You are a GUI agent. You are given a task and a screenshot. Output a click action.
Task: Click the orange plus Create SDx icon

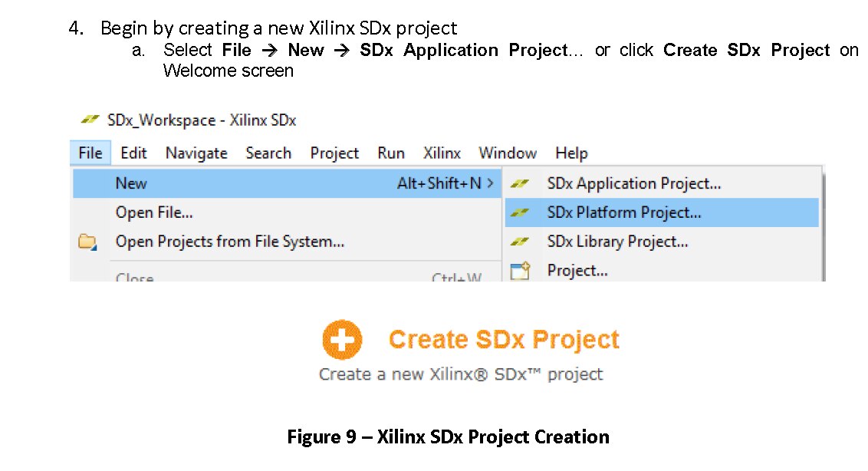pos(342,340)
